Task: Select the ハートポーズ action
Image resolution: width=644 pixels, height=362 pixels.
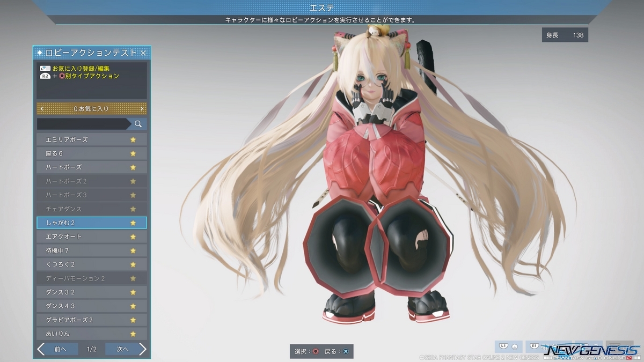Action: click(92, 167)
